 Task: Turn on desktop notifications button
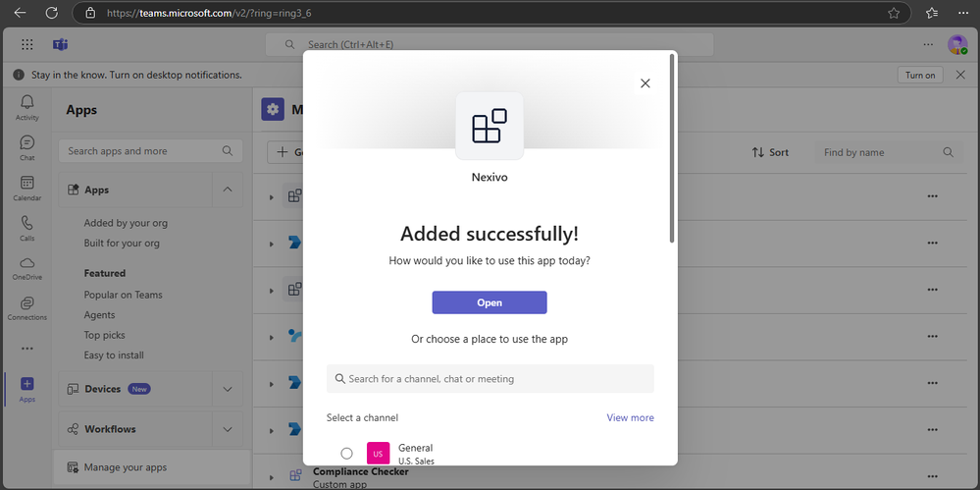pos(920,75)
